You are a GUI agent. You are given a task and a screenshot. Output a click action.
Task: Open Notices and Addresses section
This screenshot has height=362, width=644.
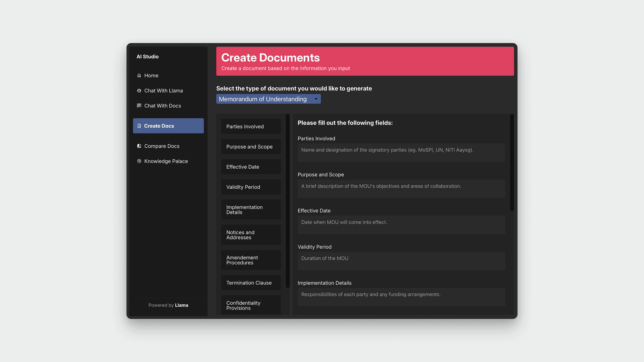point(251,235)
